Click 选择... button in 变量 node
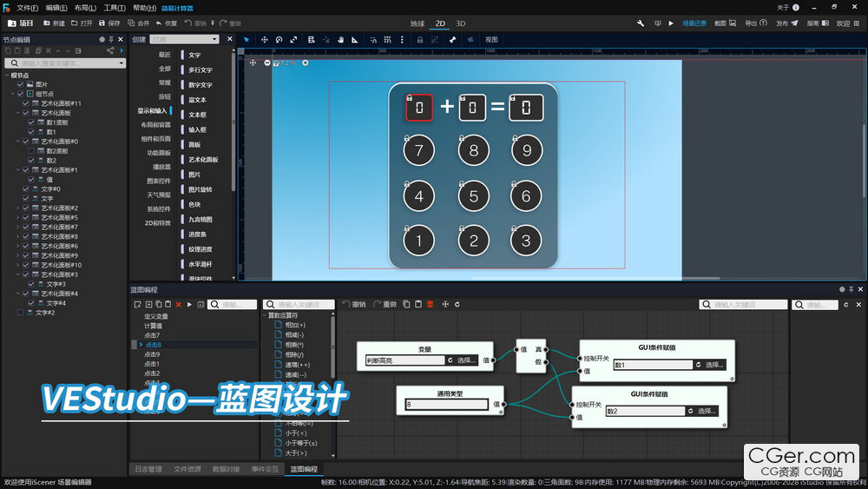 pos(466,360)
